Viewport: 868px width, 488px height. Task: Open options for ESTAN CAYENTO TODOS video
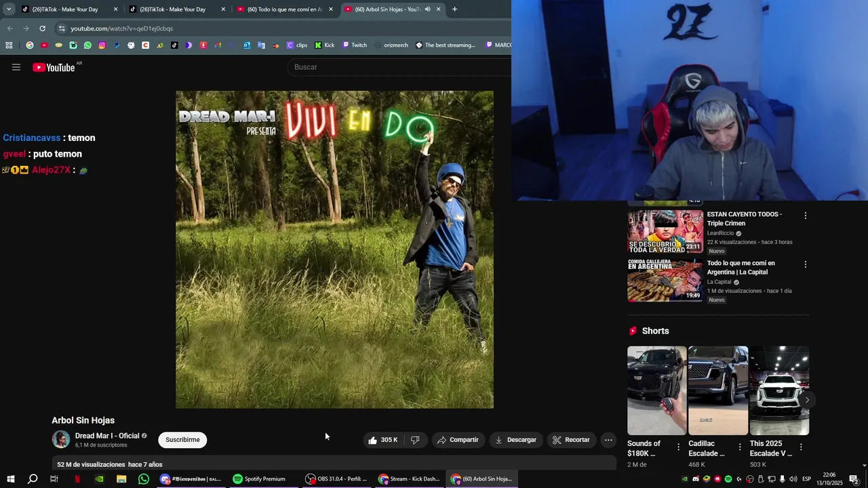click(806, 216)
